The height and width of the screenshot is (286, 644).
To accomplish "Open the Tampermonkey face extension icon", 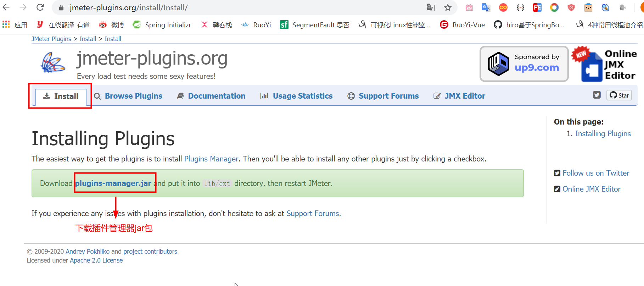I will 588,7.
